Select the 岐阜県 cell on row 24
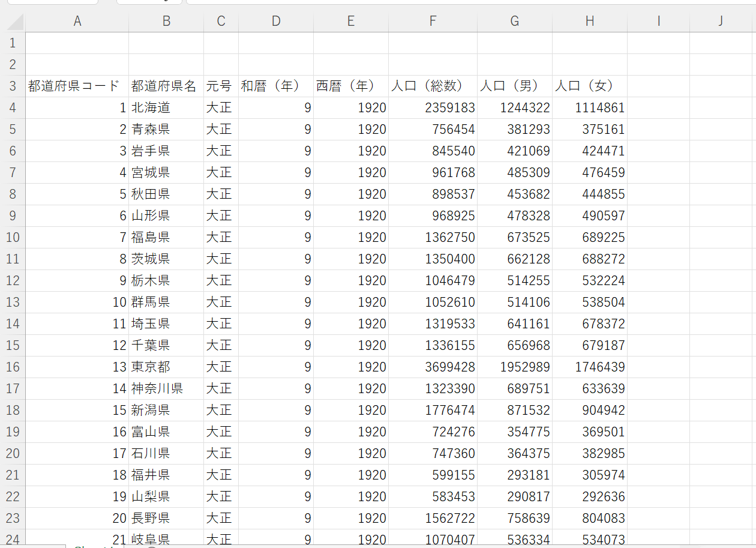Viewport: 756px width, 548px height. click(166, 539)
